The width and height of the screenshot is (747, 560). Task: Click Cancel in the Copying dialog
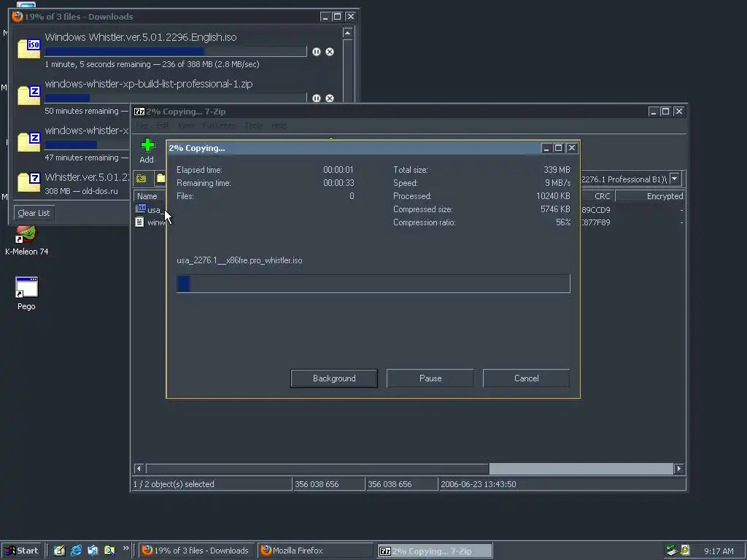coord(527,378)
